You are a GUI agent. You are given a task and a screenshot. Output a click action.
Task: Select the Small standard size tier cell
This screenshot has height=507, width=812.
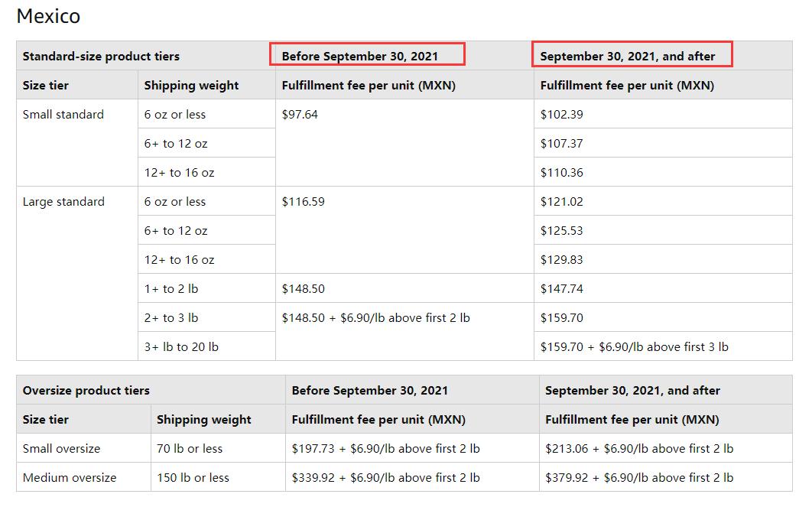(x=63, y=115)
